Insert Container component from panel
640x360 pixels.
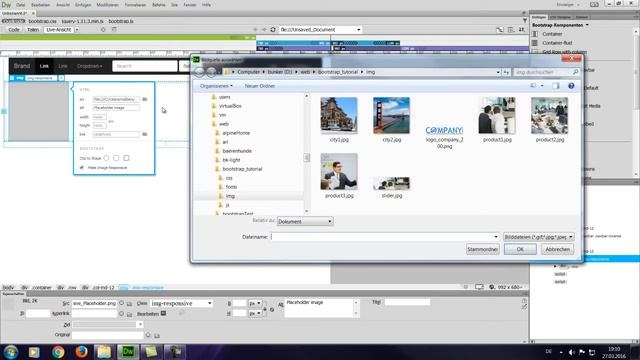(552, 34)
